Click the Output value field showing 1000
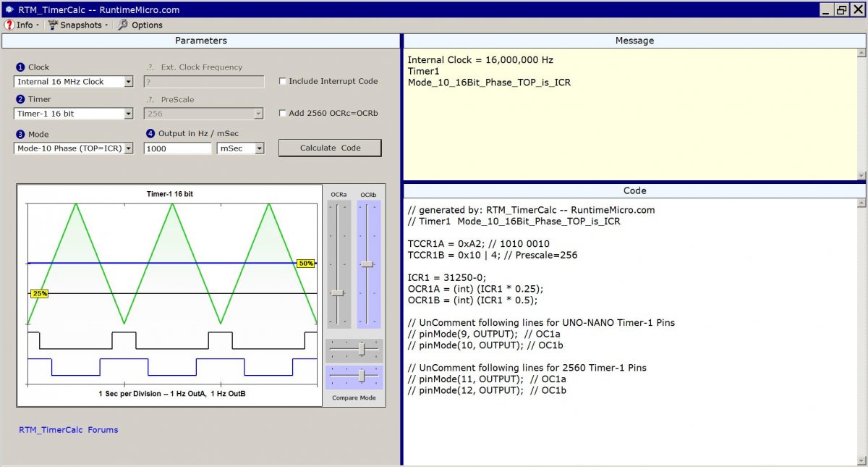Viewport: 868px width, 467px height. (x=178, y=148)
